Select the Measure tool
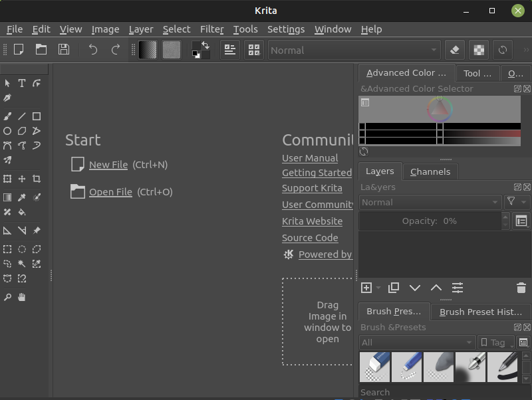Screen dimensions: 532x400 [x=22, y=231]
